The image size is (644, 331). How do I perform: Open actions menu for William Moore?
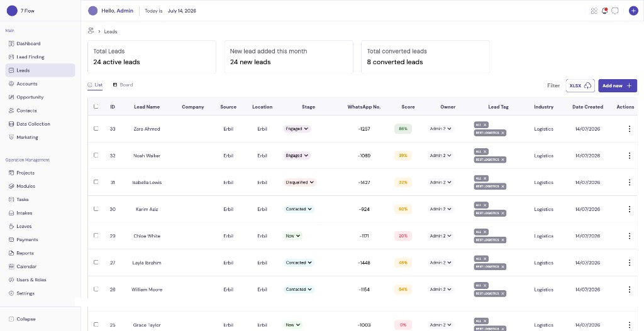click(x=629, y=290)
